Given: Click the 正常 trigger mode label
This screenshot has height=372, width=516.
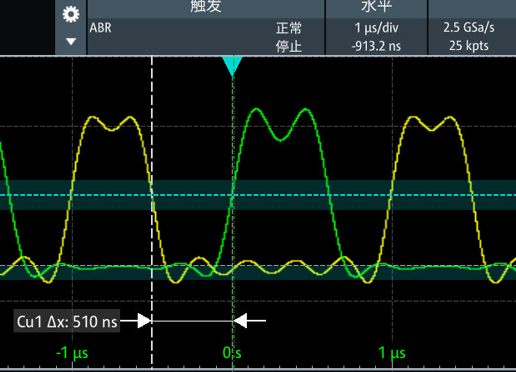Looking at the screenshot, I should click(289, 28).
